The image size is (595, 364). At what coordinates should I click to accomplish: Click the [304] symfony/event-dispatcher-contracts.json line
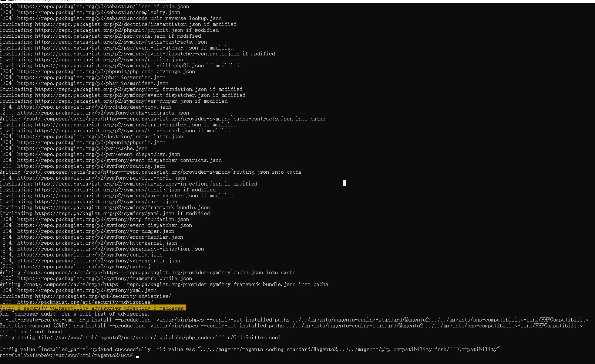[x=111, y=160]
